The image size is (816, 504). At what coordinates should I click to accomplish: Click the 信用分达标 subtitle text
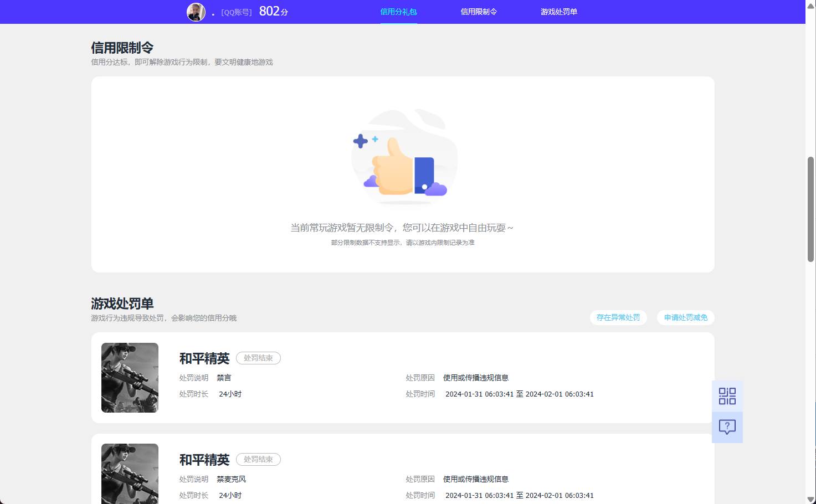point(182,62)
